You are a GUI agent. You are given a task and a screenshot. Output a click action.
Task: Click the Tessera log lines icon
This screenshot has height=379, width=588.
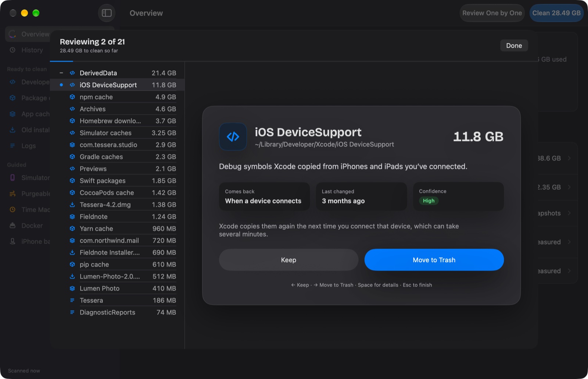coord(72,300)
